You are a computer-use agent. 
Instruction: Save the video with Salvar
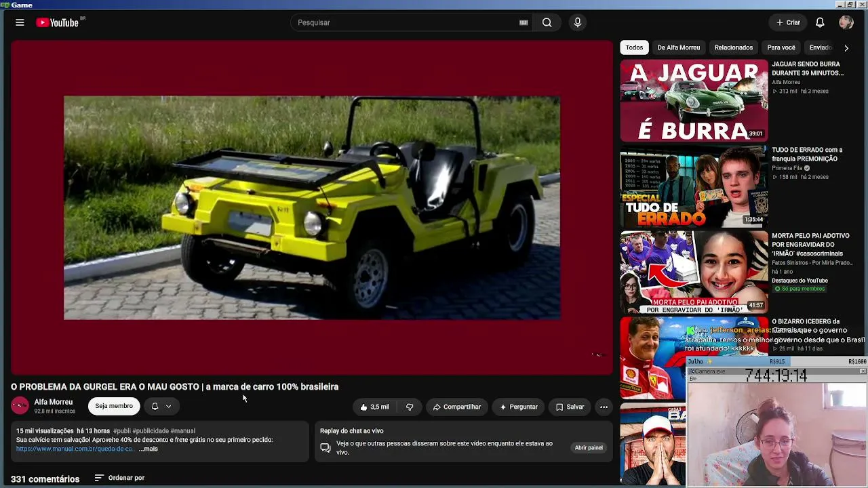570,407
